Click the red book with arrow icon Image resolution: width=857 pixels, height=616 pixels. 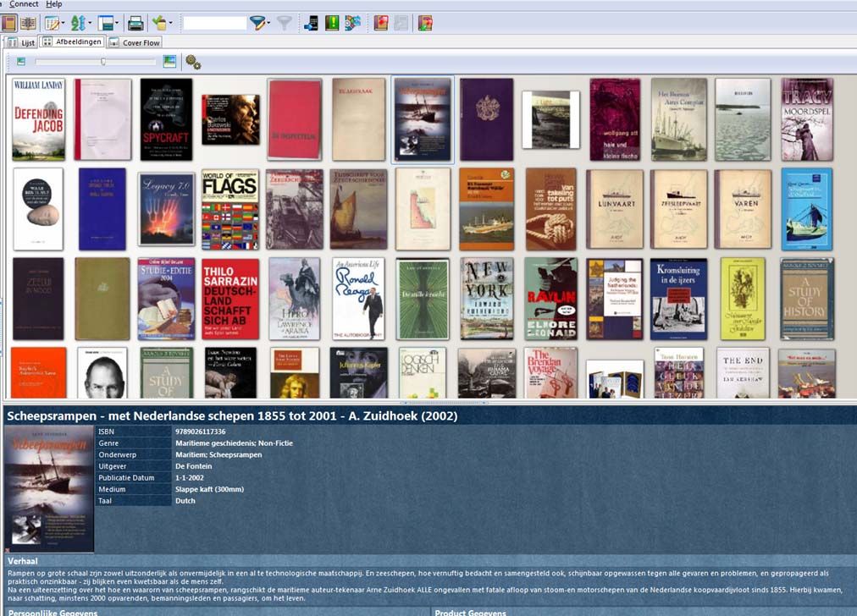[x=381, y=23]
